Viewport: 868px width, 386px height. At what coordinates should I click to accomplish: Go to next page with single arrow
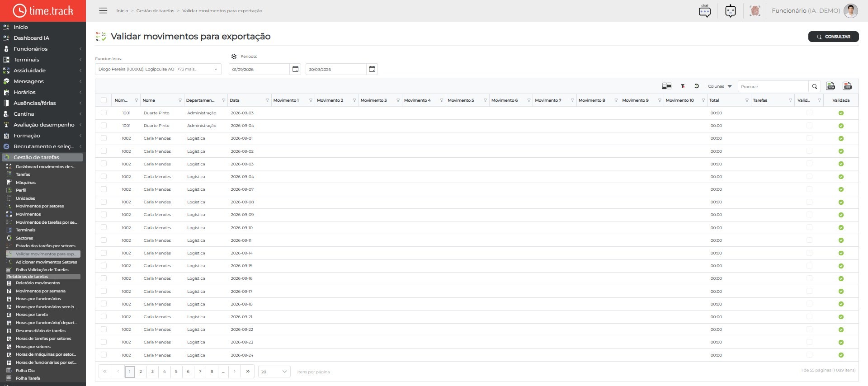coord(235,372)
